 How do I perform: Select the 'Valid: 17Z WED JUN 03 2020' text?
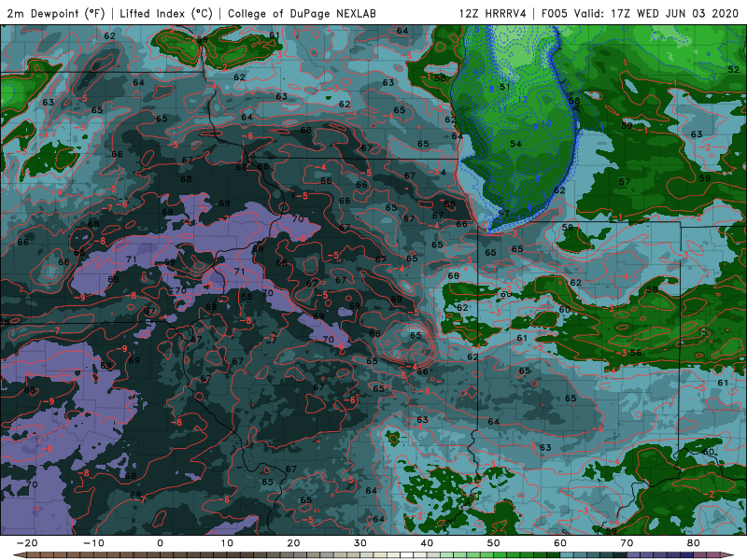(656, 14)
